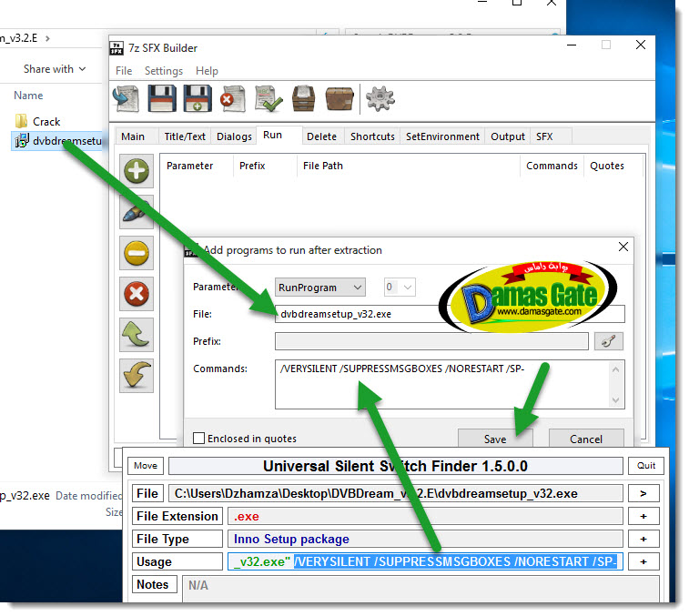
Task: Click into the Prefix input field
Action: (431, 341)
